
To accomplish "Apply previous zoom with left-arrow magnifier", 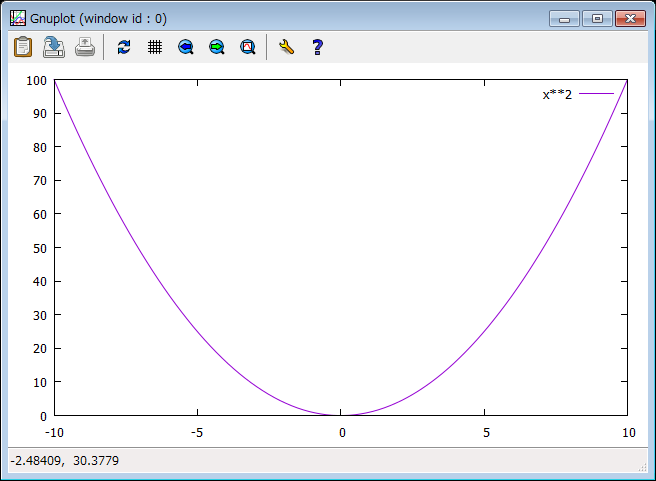I will pyautogui.click(x=185, y=46).
